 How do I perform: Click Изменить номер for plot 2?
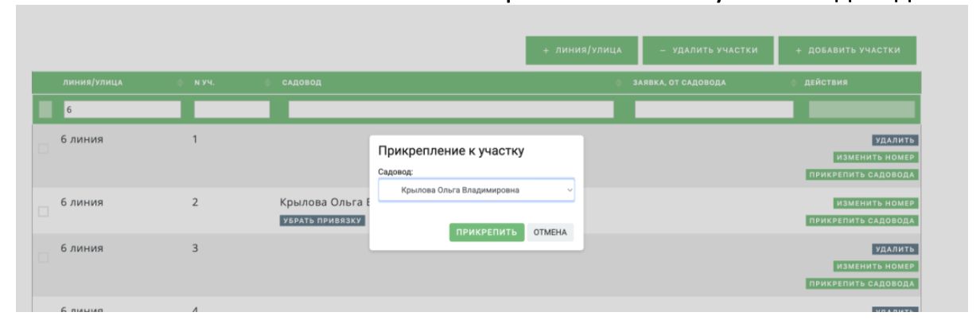click(875, 204)
